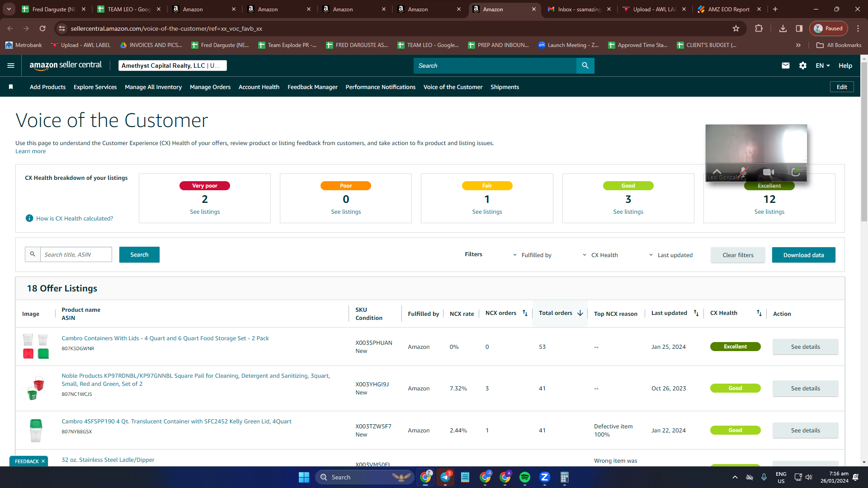Open Explore Services menu item

coord(95,87)
